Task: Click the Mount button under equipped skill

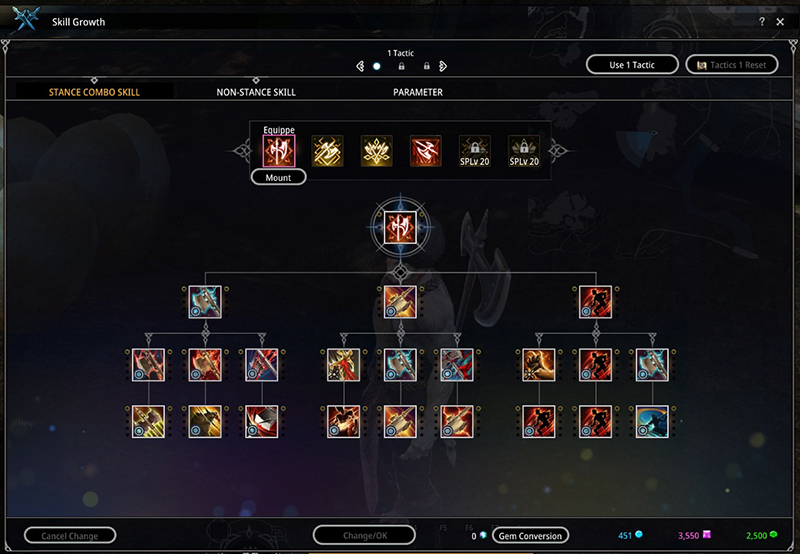Action: click(279, 178)
